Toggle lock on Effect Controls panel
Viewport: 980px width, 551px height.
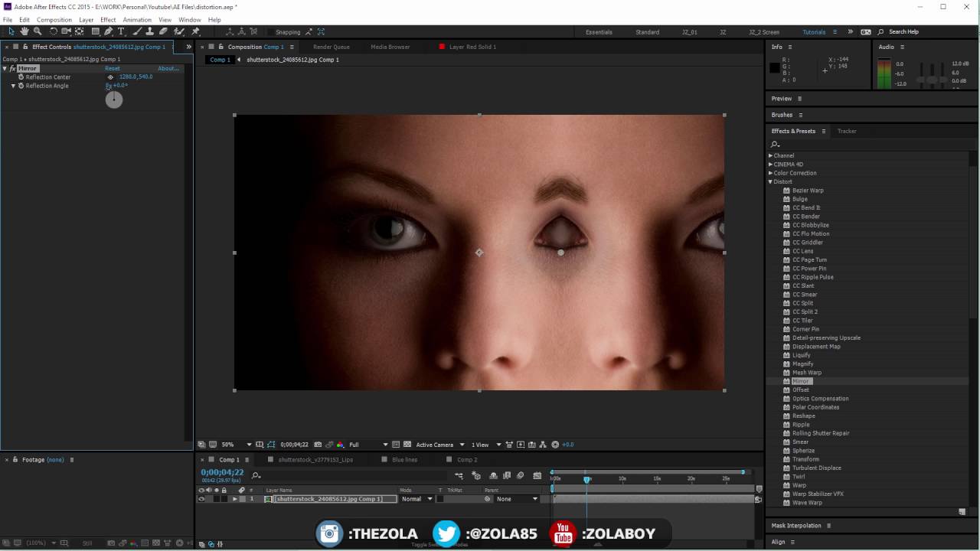point(26,47)
